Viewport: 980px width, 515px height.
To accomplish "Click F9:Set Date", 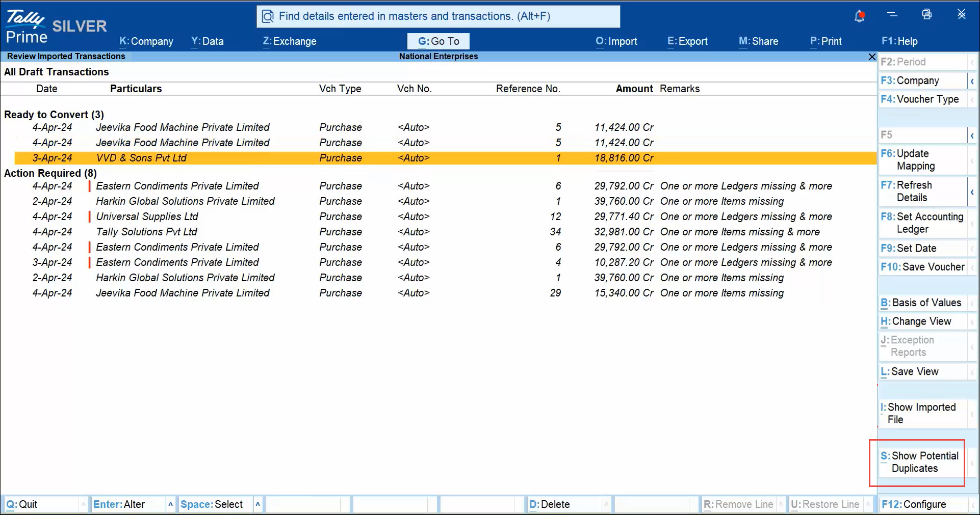I will (x=922, y=249).
